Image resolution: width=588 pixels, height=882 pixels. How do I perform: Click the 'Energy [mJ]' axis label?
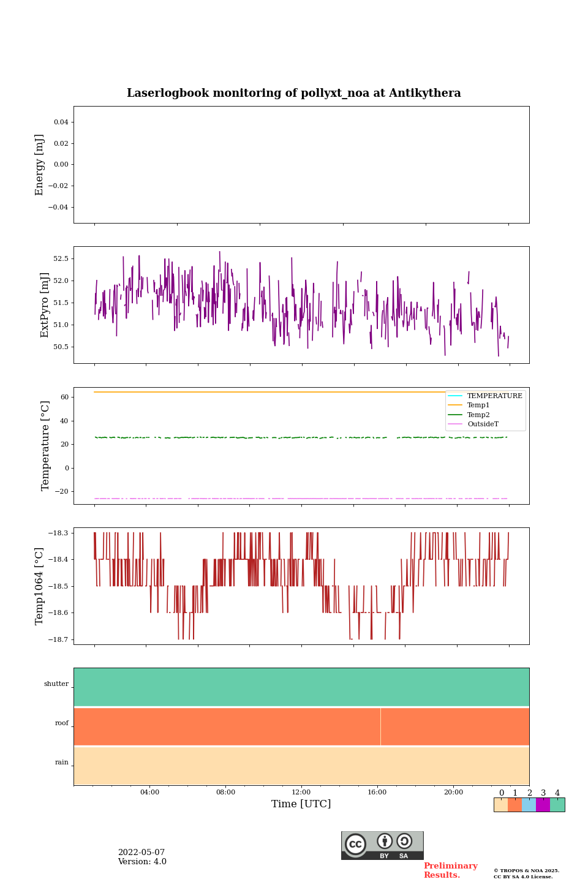(x=40, y=165)
